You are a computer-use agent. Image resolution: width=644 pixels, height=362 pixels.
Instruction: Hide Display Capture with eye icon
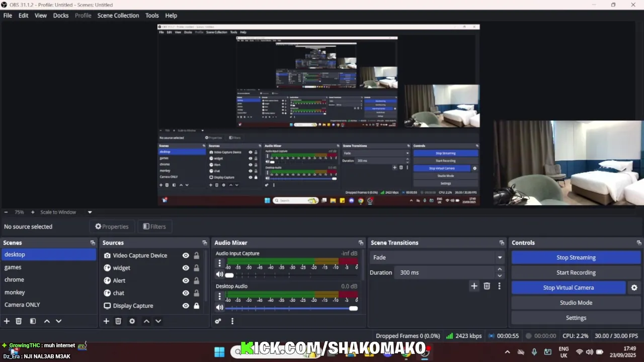[x=186, y=306]
